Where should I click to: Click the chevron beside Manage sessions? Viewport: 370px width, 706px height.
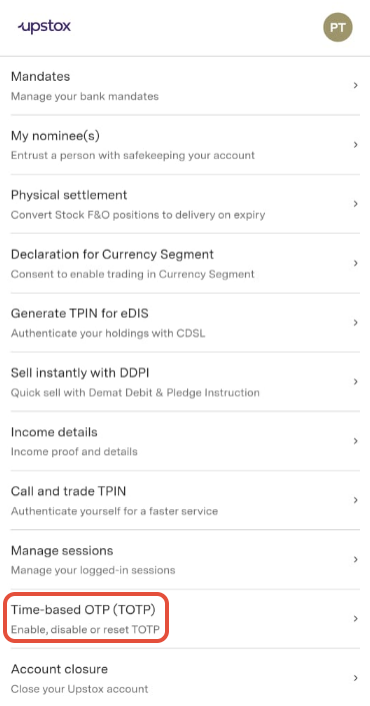[356, 559]
